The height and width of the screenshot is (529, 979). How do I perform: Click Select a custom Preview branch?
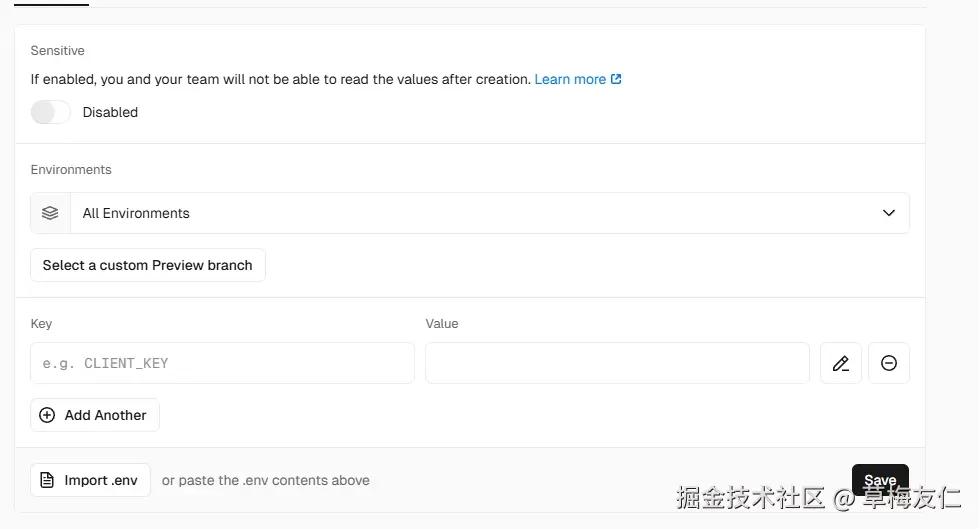tap(147, 265)
